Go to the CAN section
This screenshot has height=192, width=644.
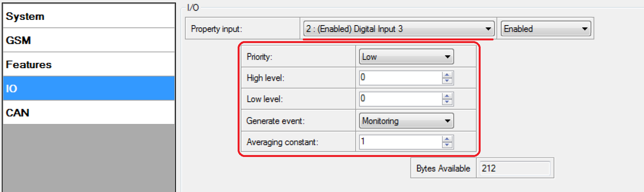click(x=88, y=113)
